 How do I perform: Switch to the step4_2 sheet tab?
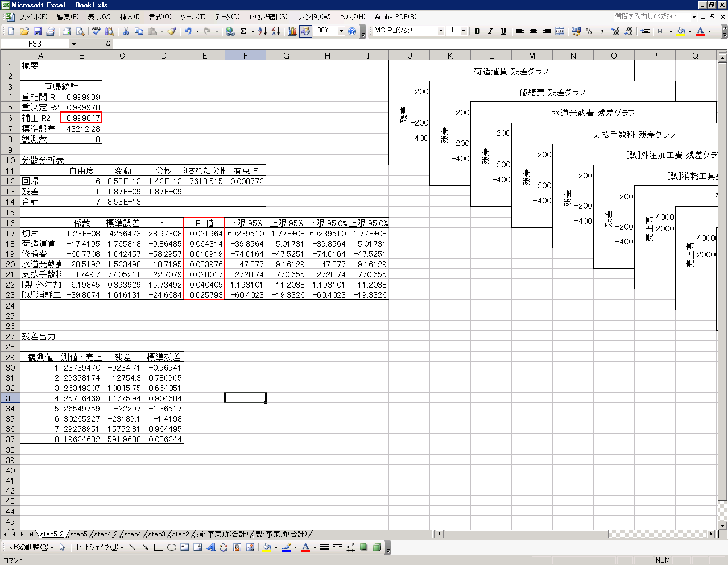tap(106, 534)
